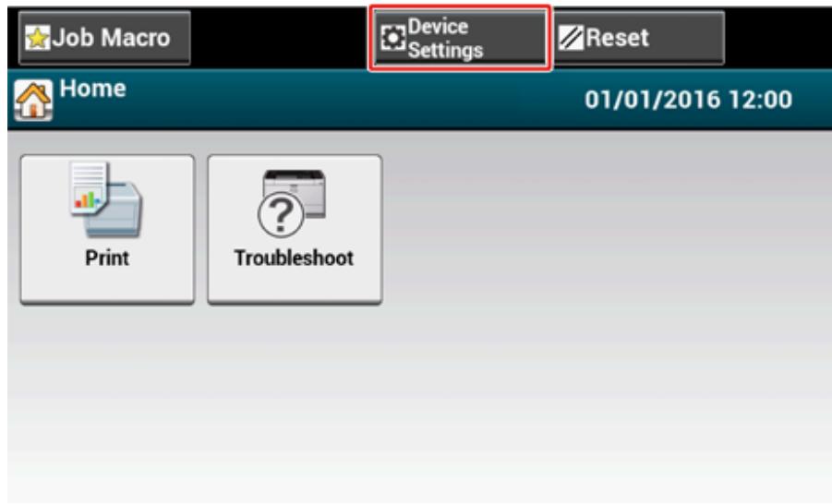Open Device Settings

[x=460, y=38]
